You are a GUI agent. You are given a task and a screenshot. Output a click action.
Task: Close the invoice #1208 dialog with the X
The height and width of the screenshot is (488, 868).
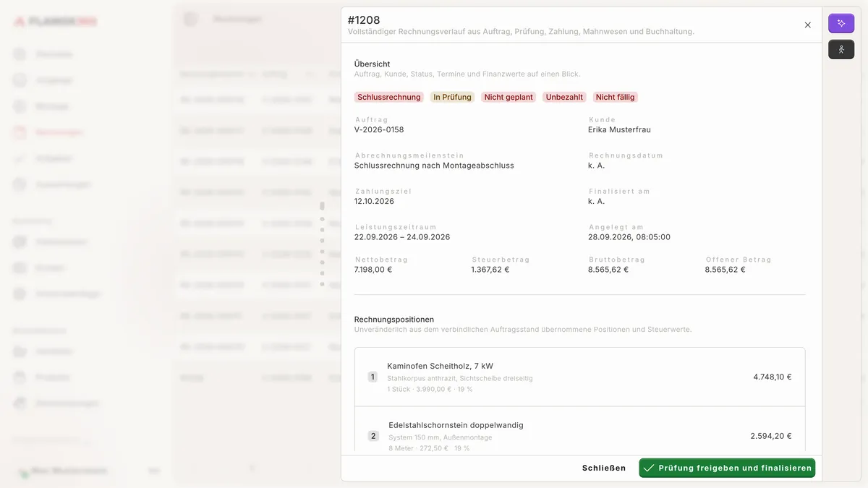pos(808,25)
